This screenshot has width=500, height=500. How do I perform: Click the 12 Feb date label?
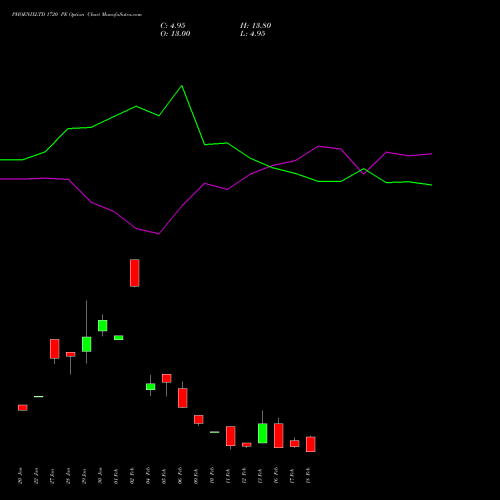click(x=245, y=476)
